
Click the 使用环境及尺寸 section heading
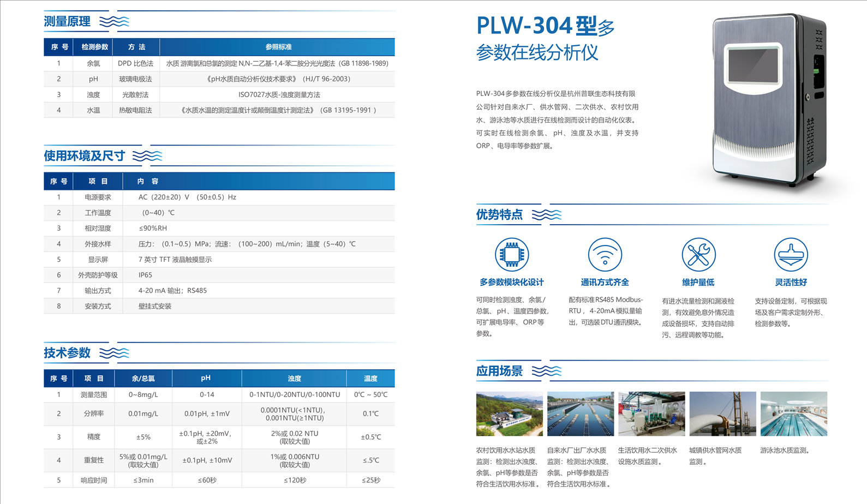coord(84,156)
